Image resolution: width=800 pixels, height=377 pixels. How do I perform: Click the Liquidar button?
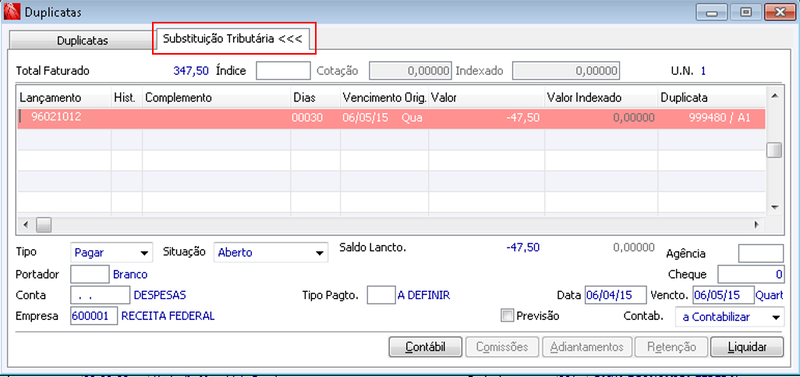click(747, 347)
